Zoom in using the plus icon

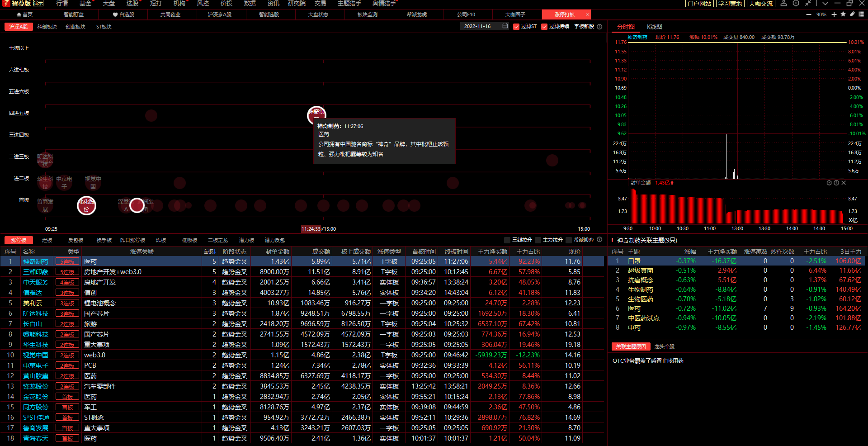(x=834, y=14)
